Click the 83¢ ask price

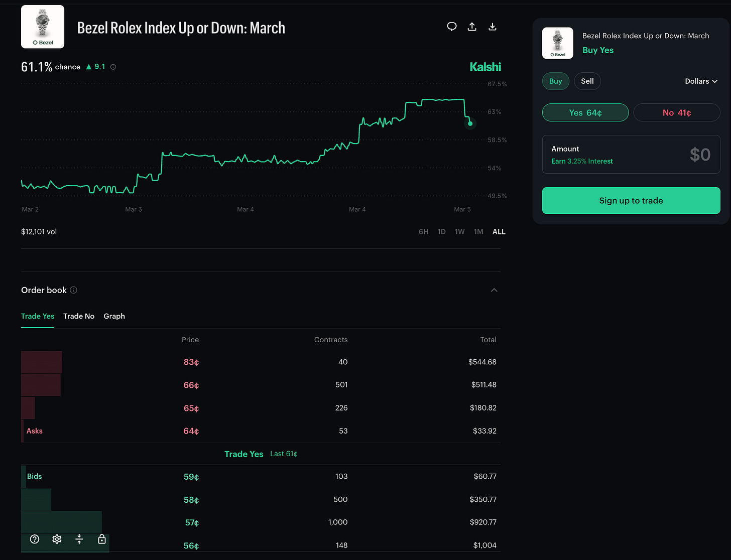tap(191, 362)
